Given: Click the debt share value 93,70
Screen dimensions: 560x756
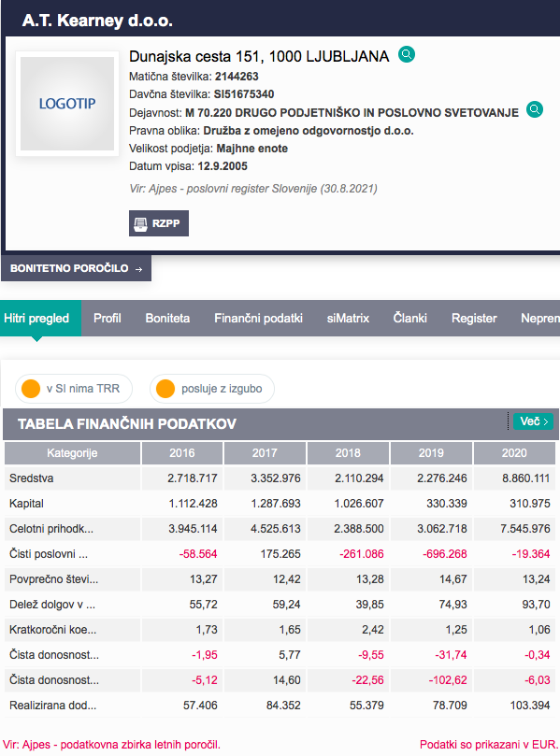Looking at the screenshot, I should click(x=536, y=605).
